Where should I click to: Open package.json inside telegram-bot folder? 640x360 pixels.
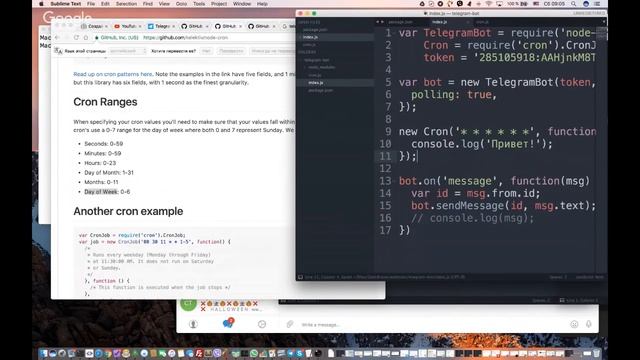[x=320, y=90]
